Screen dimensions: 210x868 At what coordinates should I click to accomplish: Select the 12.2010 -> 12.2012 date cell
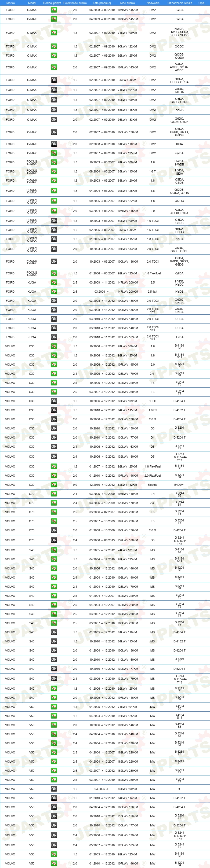click(x=102, y=484)
